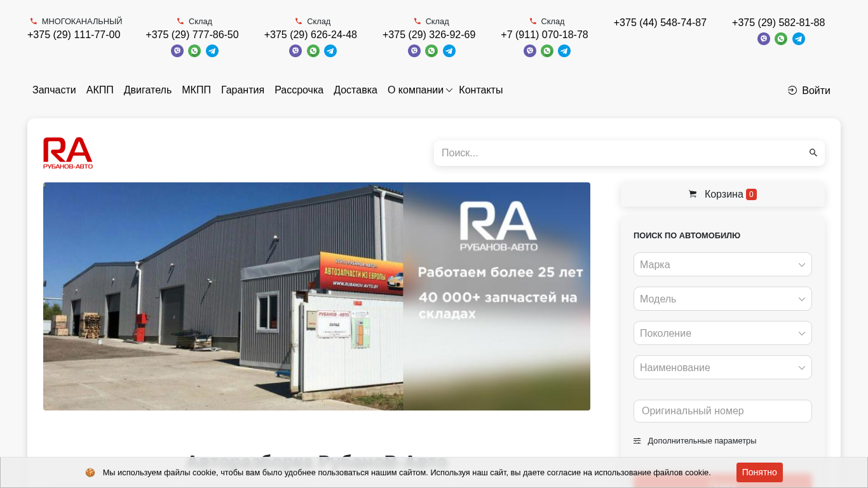
Task: Call multichannel number +375 (29) 111-77-00
Action: tap(74, 35)
